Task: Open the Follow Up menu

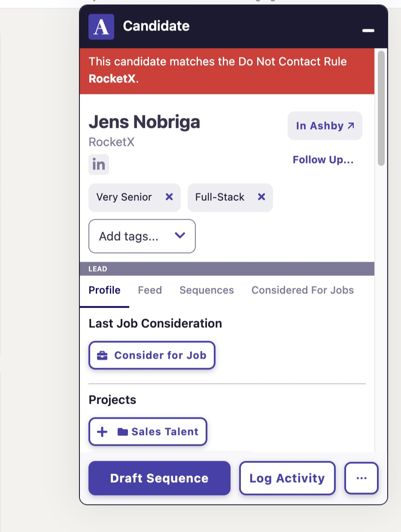Action: pyautogui.click(x=323, y=160)
